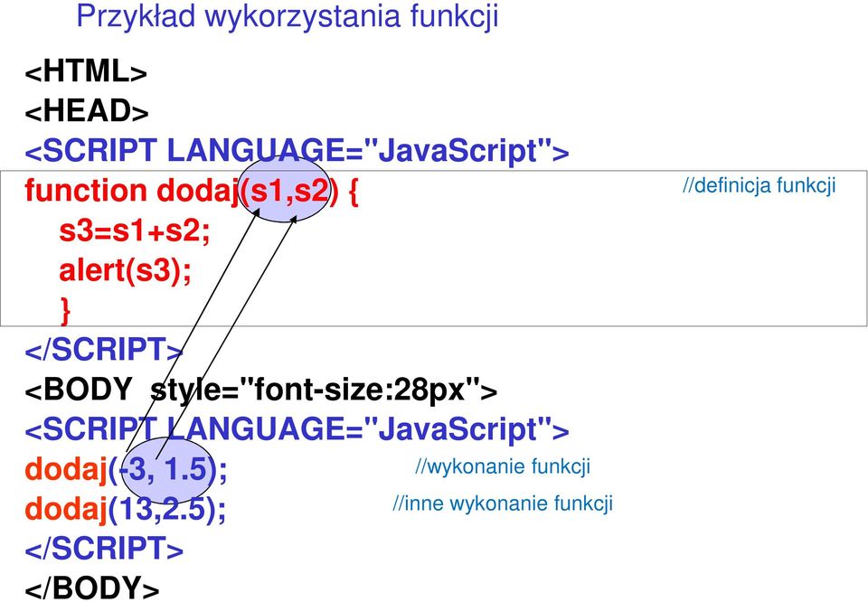Screen dimensions: 868x602
Task: Click the comment "//wykonanie funkcji"
Action: (x=503, y=466)
